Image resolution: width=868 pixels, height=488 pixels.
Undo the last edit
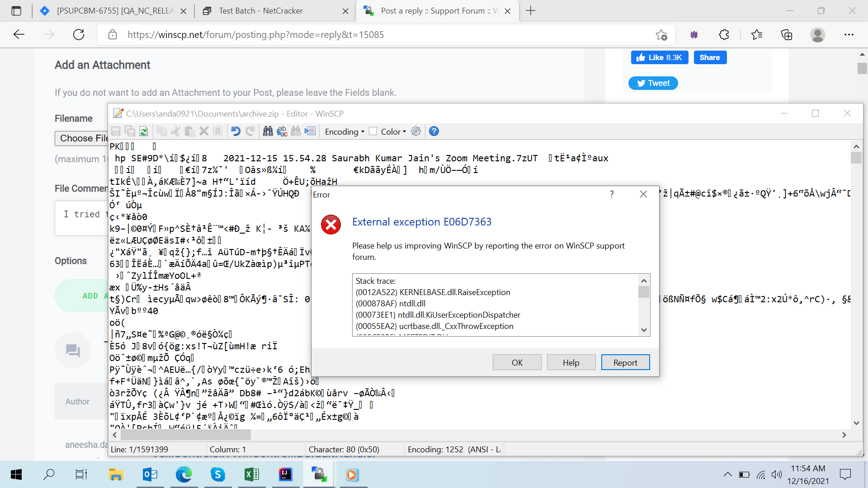pos(235,131)
